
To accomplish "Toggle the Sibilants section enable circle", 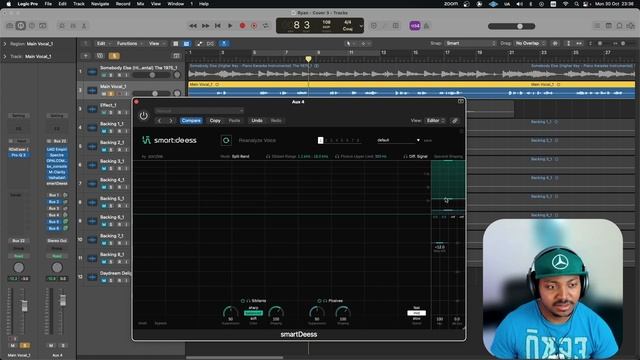I will coord(242,301).
